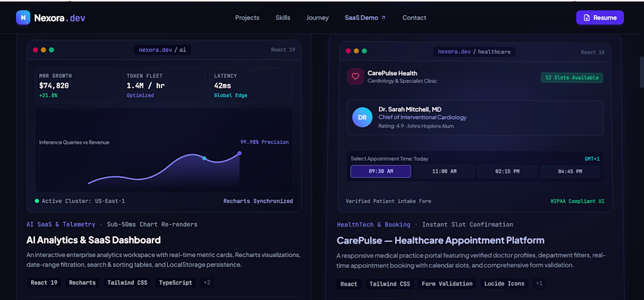Click the 12 Slots Available badge
The height and width of the screenshot is (300, 644).
[x=572, y=78]
